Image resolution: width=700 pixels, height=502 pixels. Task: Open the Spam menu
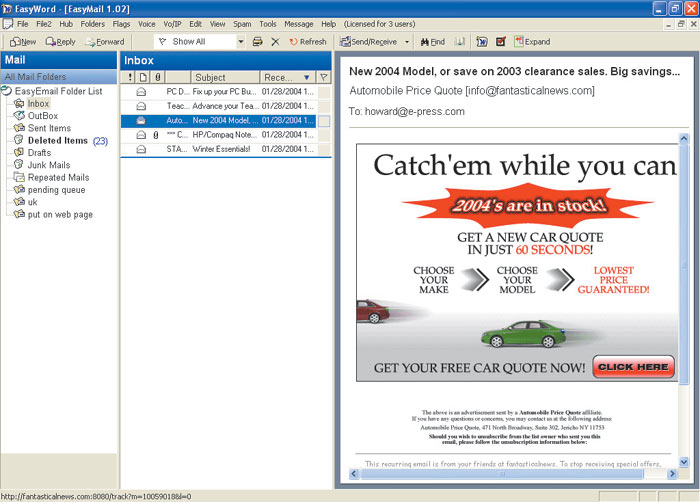click(x=242, y=23)
